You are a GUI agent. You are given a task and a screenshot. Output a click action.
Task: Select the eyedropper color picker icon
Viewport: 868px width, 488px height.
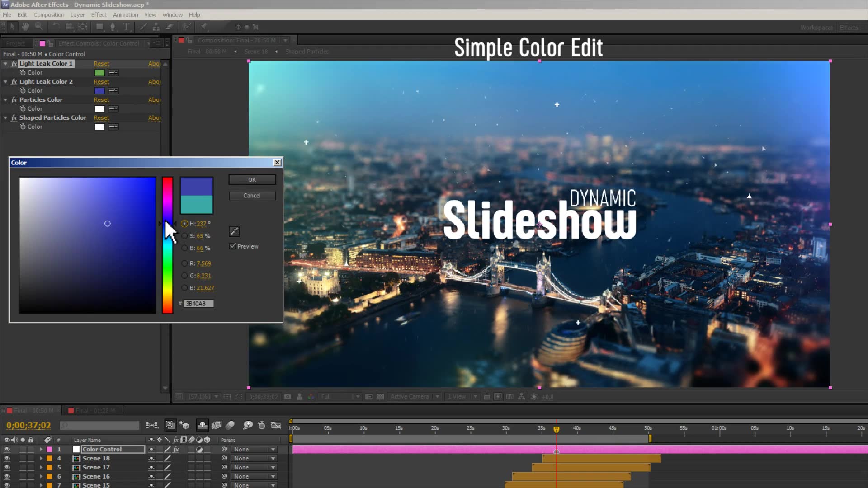pos(234,231)
